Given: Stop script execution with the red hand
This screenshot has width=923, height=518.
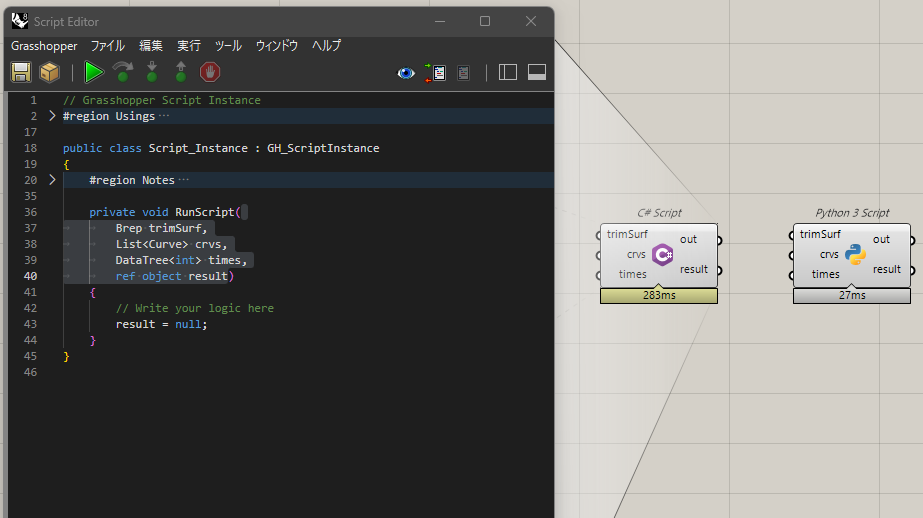Looking at the screenshot, I should tap(210, 72).
